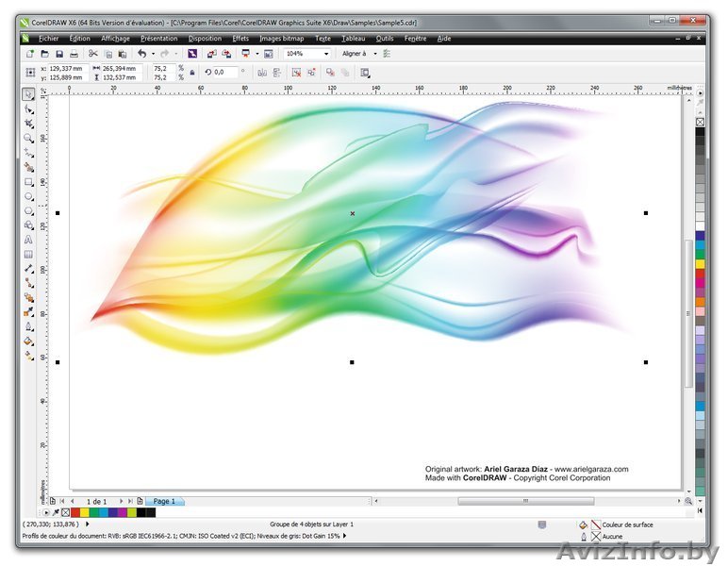Click the Copy icon

click(108, 54)
